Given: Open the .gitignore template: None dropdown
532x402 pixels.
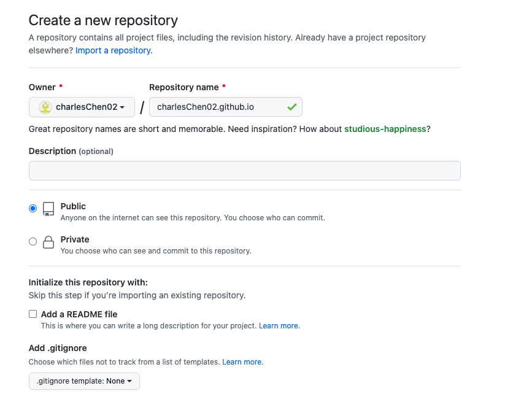Looking at the screenshot, I should pos(84,381).
